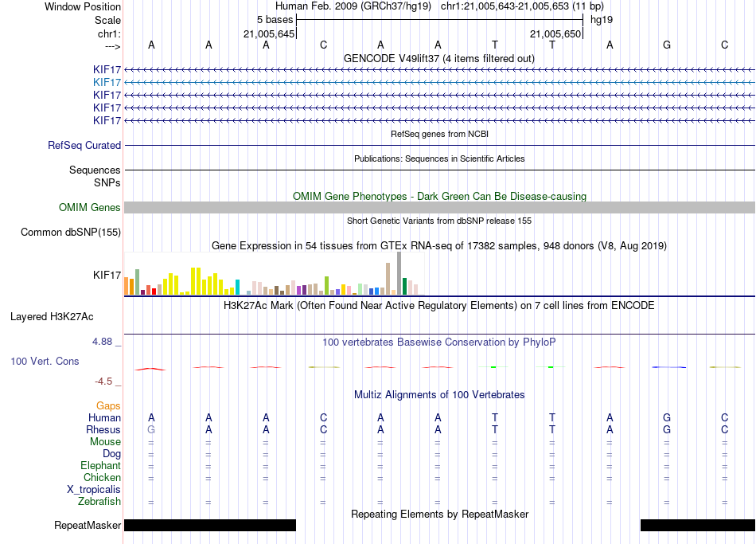The height and width of the screenshot is (544, 756).
Task: Click the RepeatMasker track label
Action: click(88, 525)
